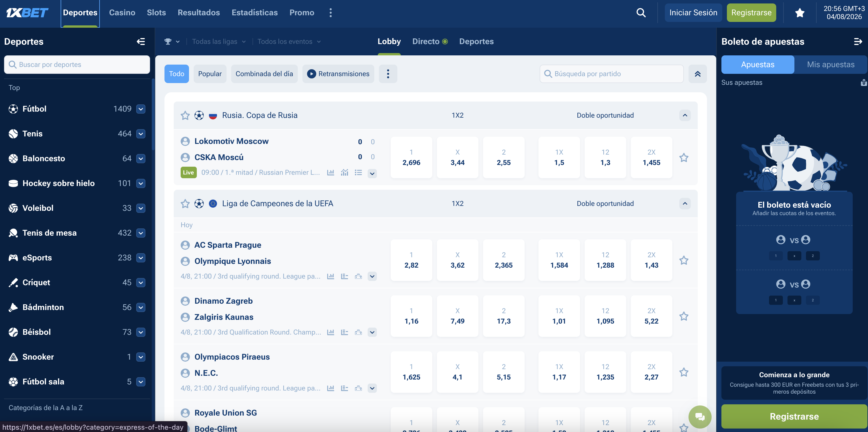
Task: Open the Snooker sport icon
Action: pyautogui.click(x=13, y=357)
